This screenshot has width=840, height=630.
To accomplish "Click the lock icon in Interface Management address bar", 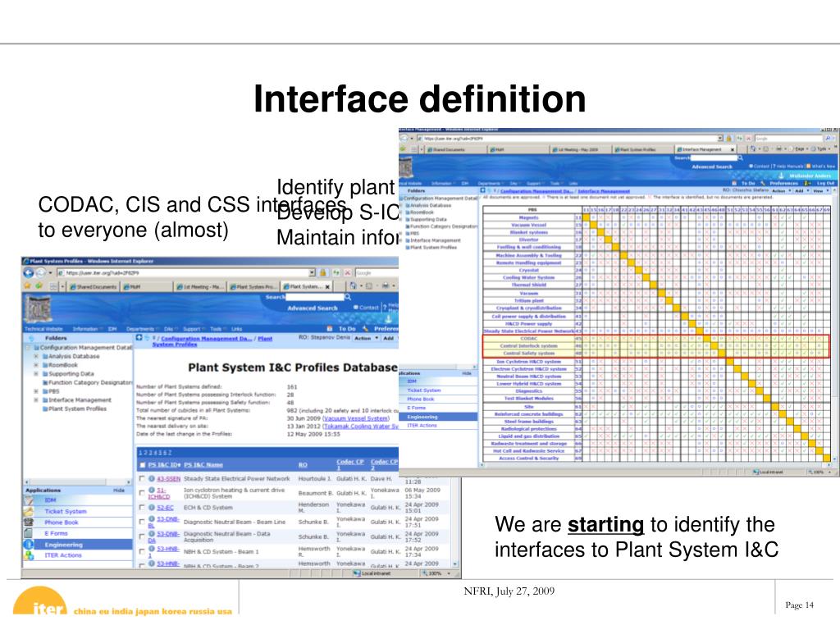I will pos(728,138).
